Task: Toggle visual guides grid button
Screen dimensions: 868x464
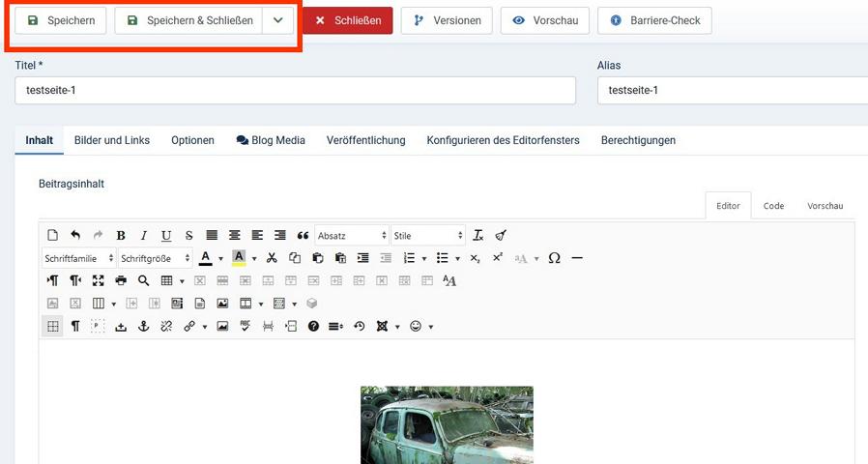Action: click(52, 326)
